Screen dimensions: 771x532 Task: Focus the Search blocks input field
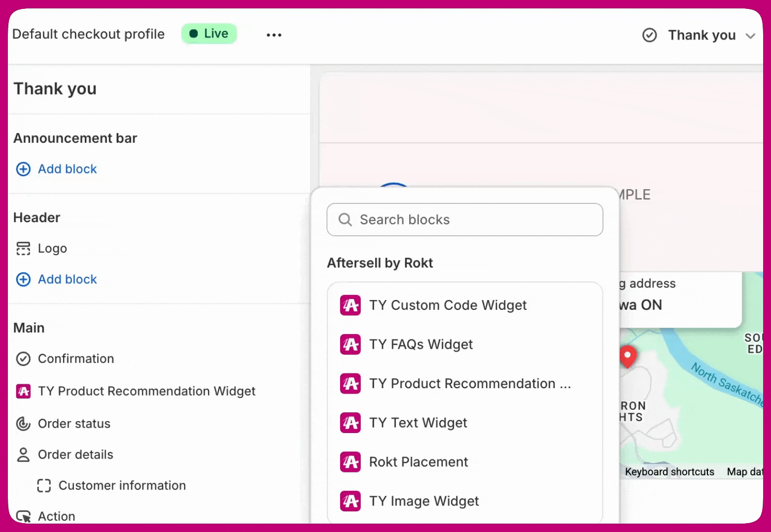coord(465,220)
